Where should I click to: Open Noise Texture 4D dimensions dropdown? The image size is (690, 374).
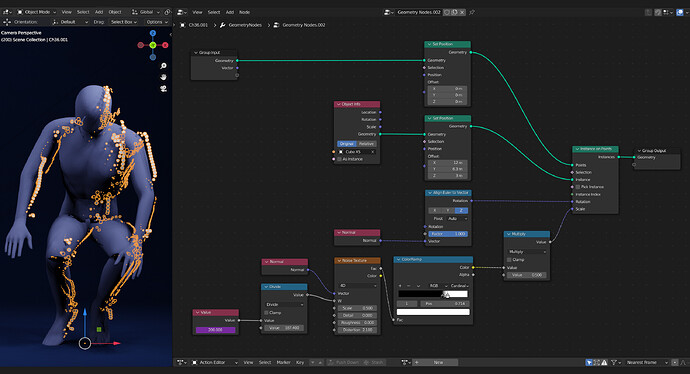coord(357,286)
